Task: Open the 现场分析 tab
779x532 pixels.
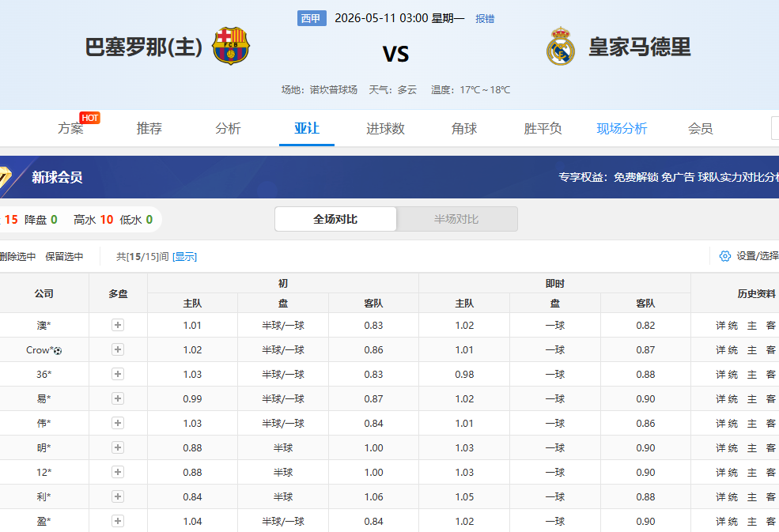Action: (x=622, y=129)
